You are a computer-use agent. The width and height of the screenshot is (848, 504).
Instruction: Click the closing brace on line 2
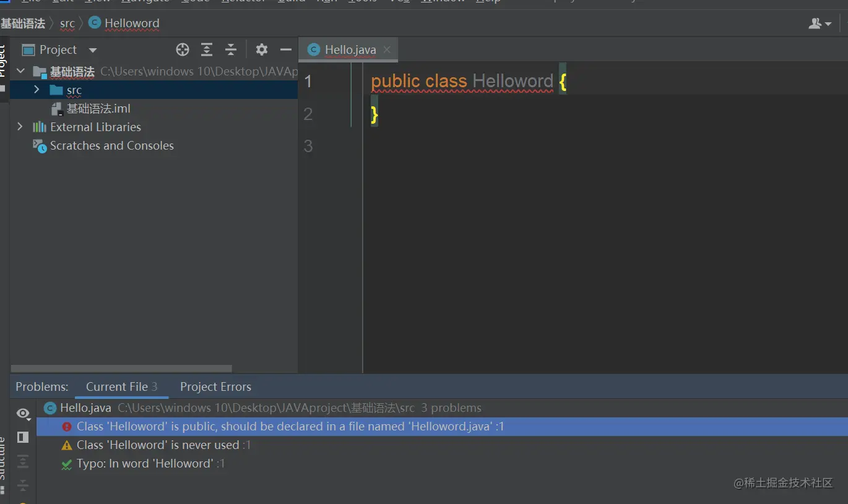coord(374,114)
